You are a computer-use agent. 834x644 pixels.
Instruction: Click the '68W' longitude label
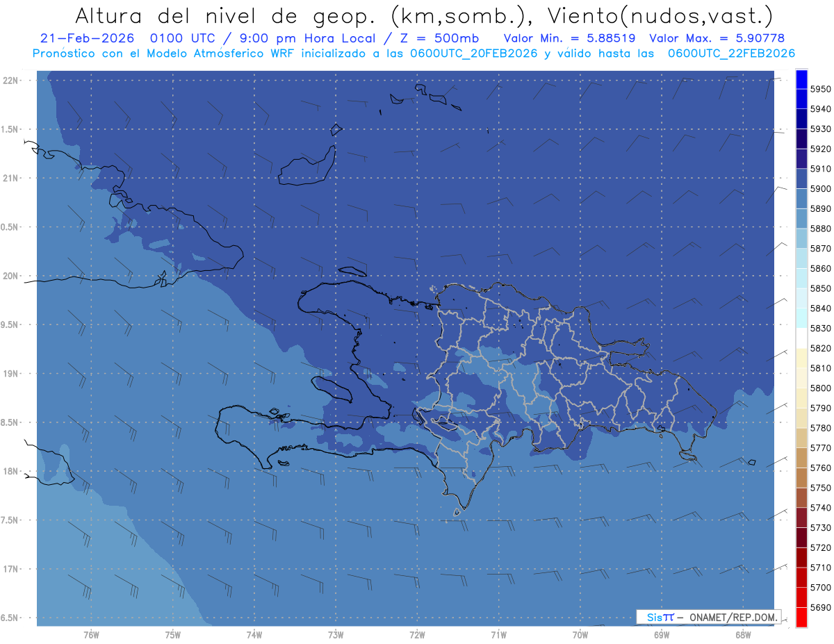point(743,634)
